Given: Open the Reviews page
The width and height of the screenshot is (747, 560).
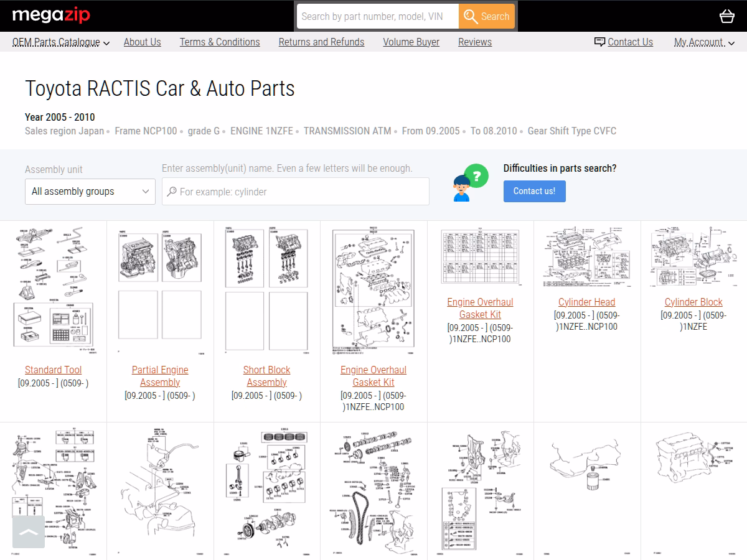Looking at the screenshot, I should (475, 42).
